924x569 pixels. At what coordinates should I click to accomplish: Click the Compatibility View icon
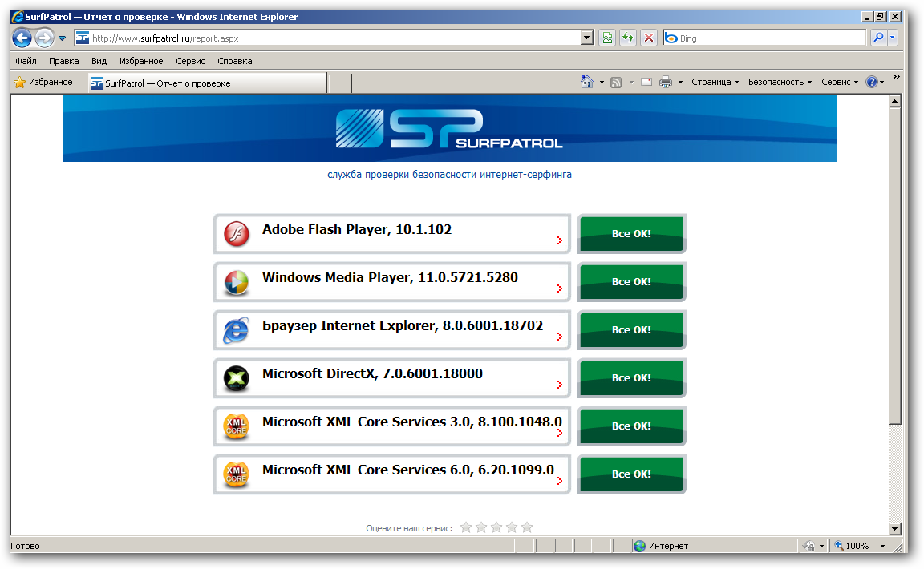click(x=607, y=38)
